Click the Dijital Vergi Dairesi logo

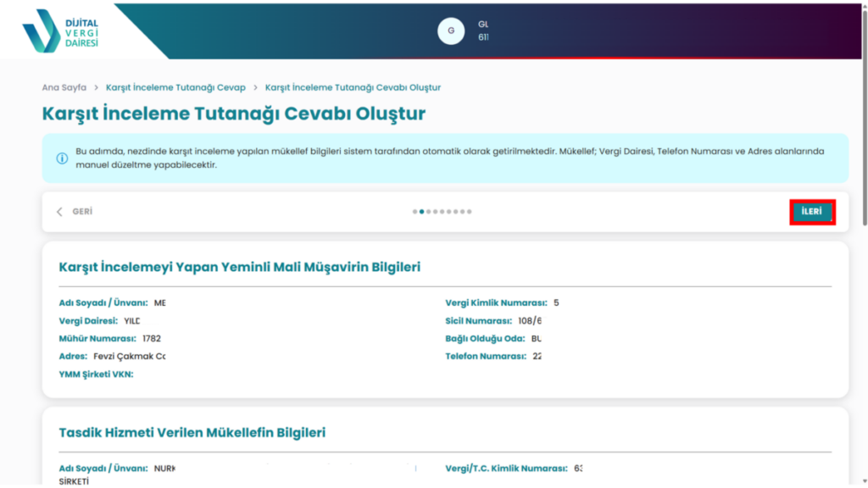pos(60,31)
